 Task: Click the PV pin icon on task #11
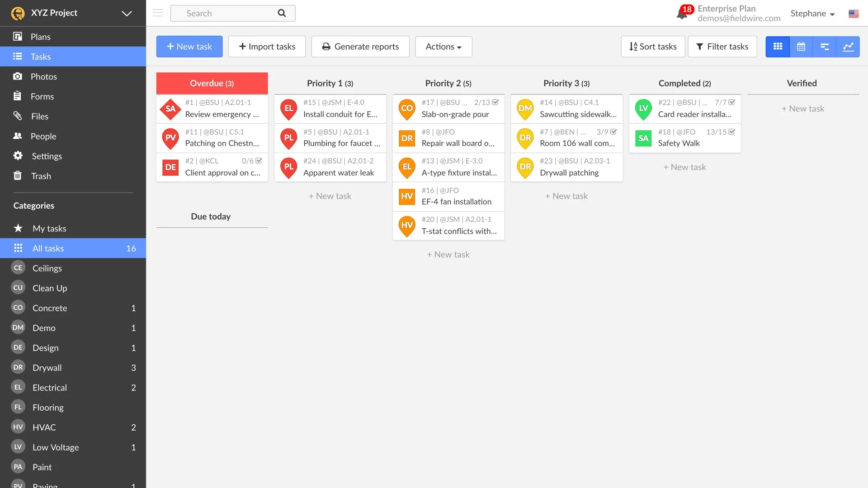pos(170,138)
